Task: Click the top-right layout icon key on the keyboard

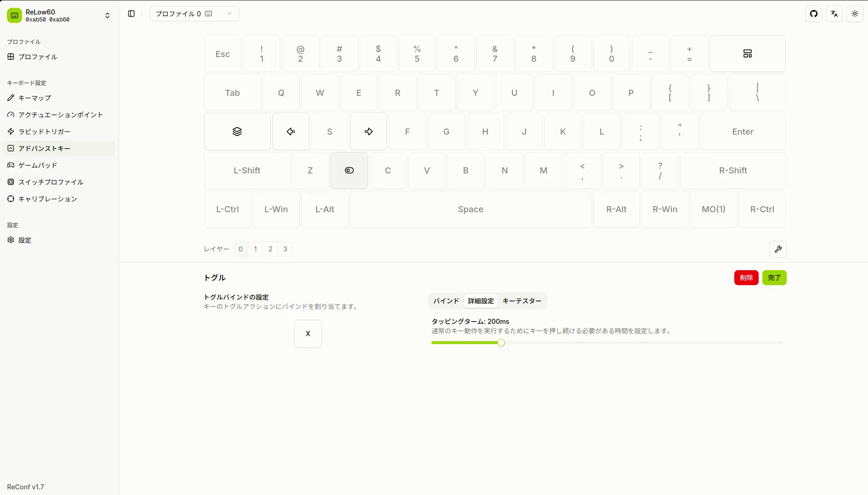Action: coord(747,54)
